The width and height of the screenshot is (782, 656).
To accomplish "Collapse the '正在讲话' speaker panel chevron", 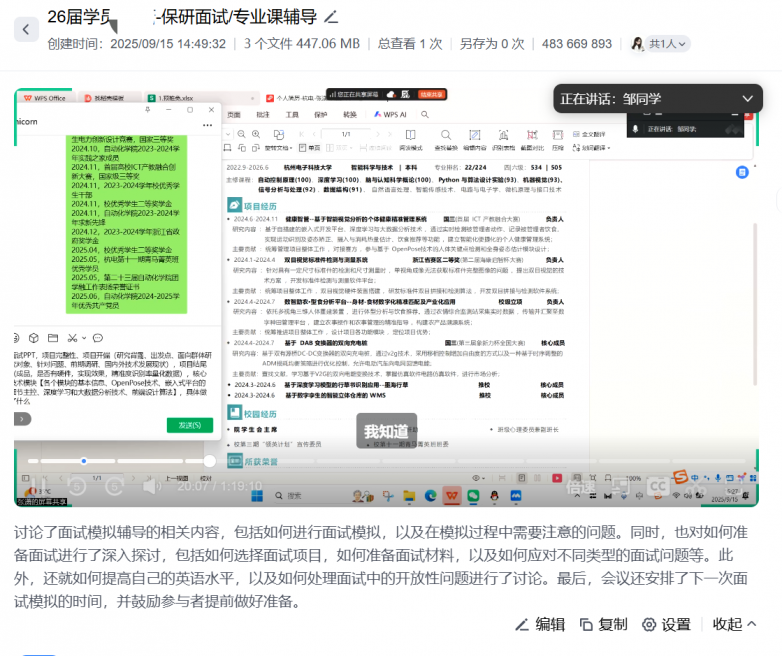I will coord(747,99).
